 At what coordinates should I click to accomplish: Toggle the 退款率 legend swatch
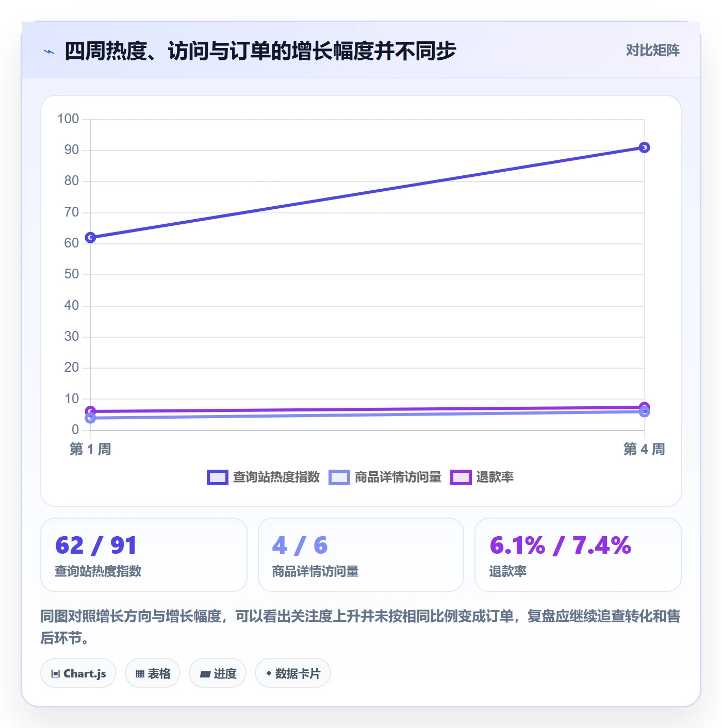(461, 477)
